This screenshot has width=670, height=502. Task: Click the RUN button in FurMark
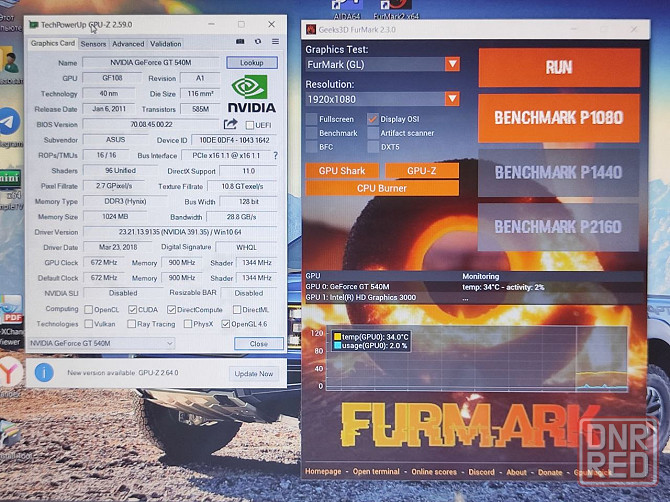(x=559, y=68)
